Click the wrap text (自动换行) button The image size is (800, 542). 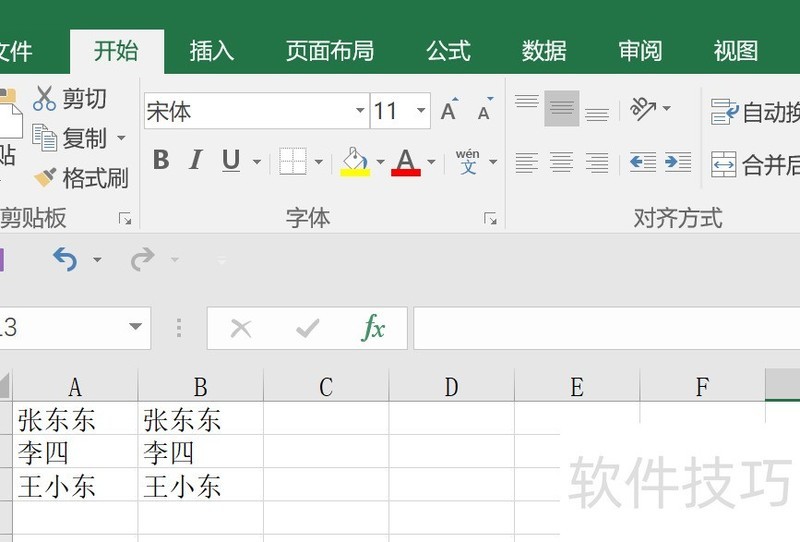755,112
